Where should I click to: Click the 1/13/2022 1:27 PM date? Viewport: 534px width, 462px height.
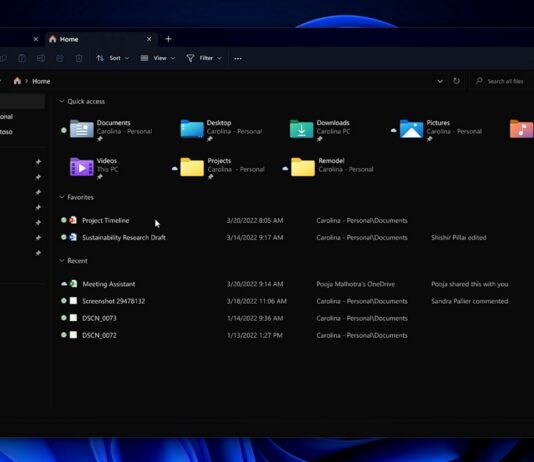point(255,335)
